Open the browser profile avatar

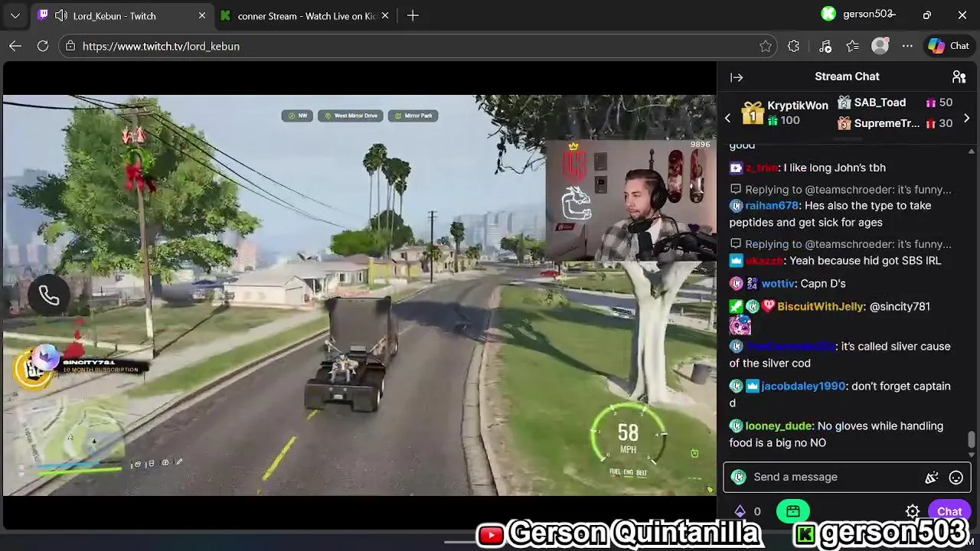point(880,46)
